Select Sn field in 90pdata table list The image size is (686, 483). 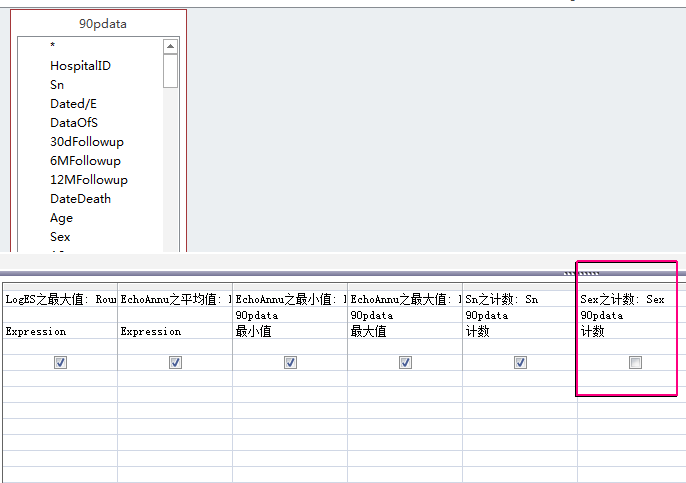[x=57, y=84]
